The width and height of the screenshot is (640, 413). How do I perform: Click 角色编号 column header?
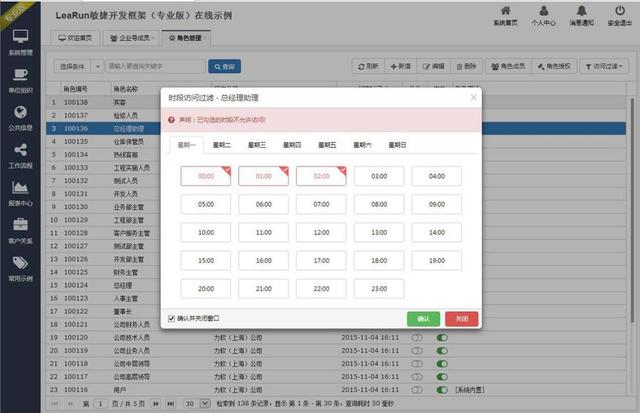point(75,89)
